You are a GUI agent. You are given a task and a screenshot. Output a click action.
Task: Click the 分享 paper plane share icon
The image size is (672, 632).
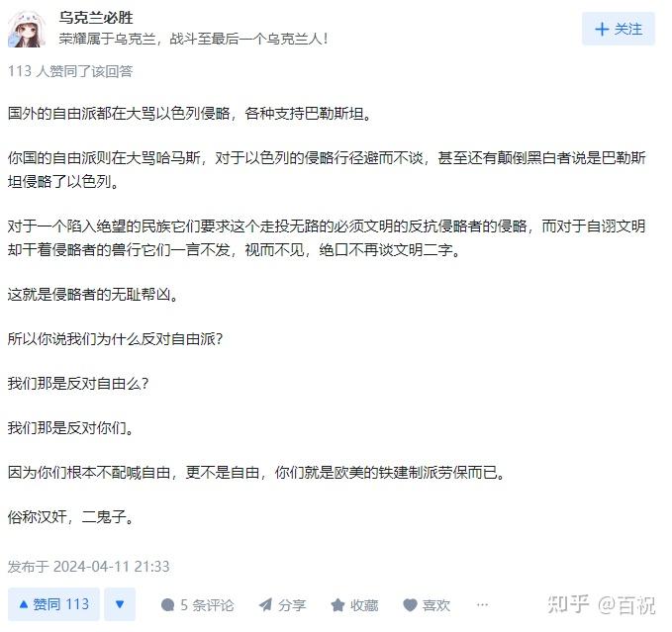[265, 604]
